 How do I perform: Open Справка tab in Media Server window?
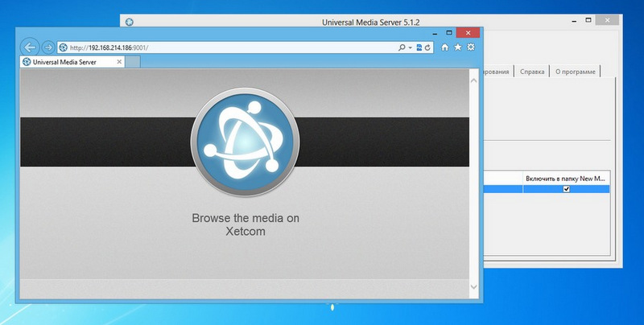click(x=532, y=72)
